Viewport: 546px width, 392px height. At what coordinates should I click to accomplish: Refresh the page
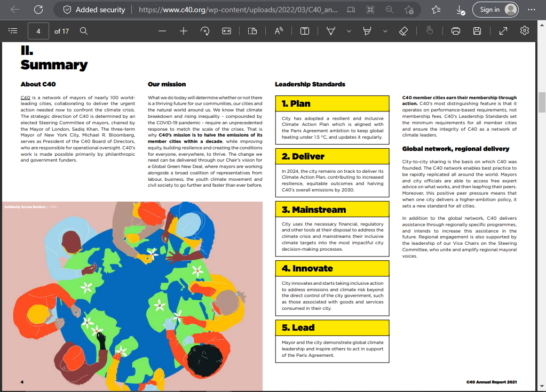tap(38, 10)
